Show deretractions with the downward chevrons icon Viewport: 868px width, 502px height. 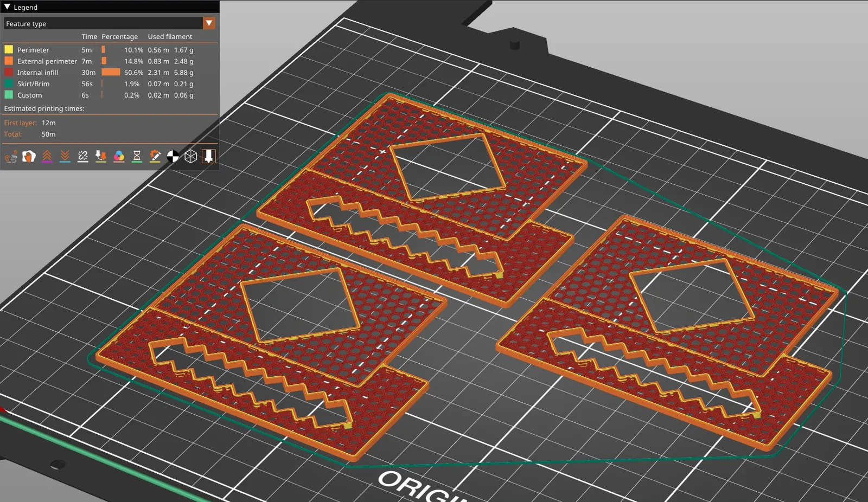pyautogui.click(x=65, y=157)
